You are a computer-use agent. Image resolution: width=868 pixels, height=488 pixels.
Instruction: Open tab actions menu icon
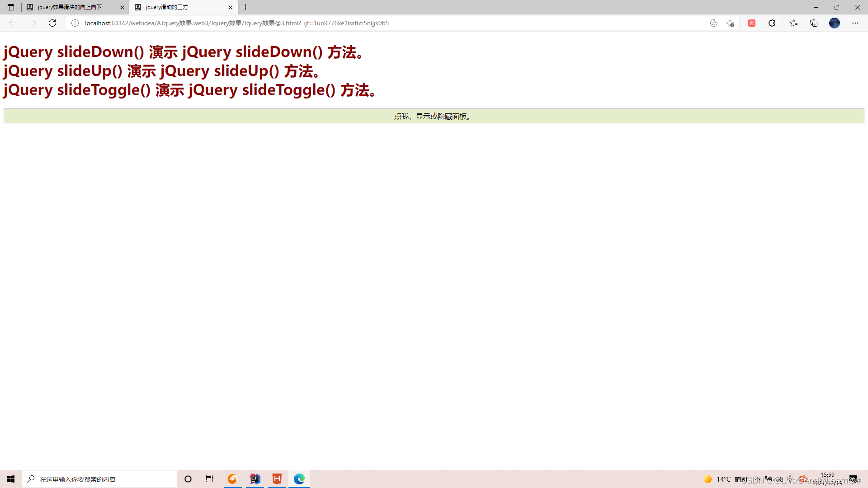click(x=11, y=7)
